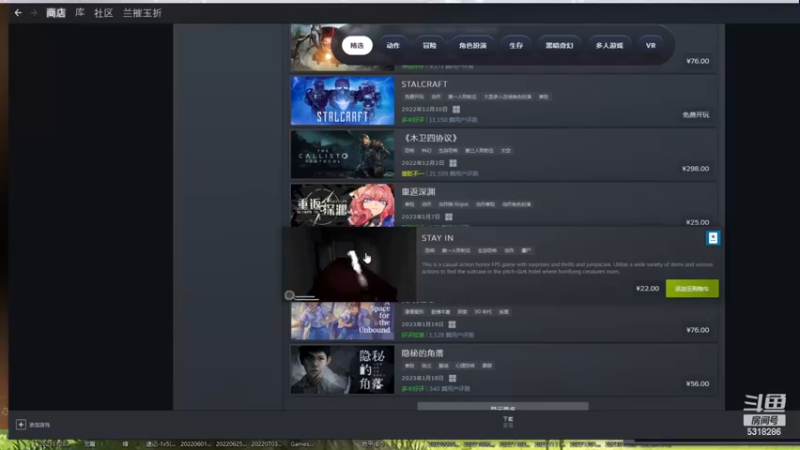
Task: Go back with the left arrow
Action: tap(18, 13)
